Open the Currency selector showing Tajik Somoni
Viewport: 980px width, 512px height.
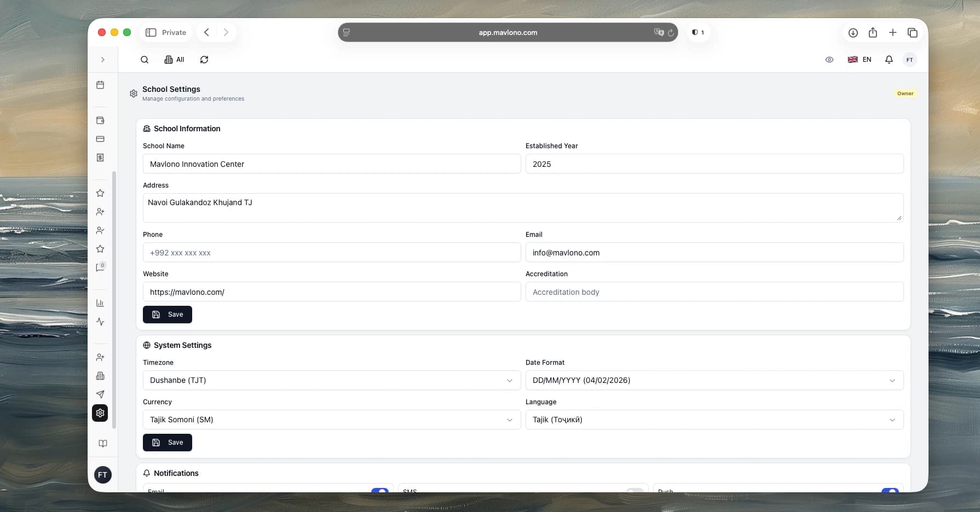331,420
